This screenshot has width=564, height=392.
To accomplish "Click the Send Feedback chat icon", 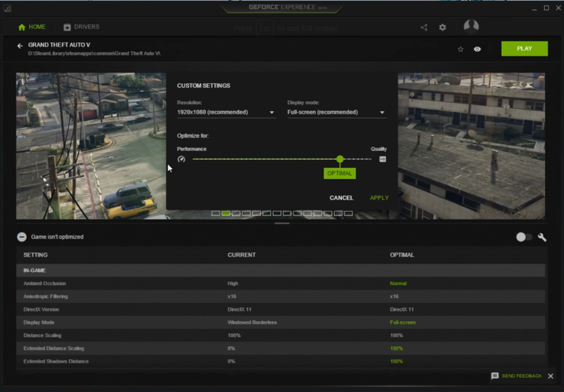I will tap(495, 376).
